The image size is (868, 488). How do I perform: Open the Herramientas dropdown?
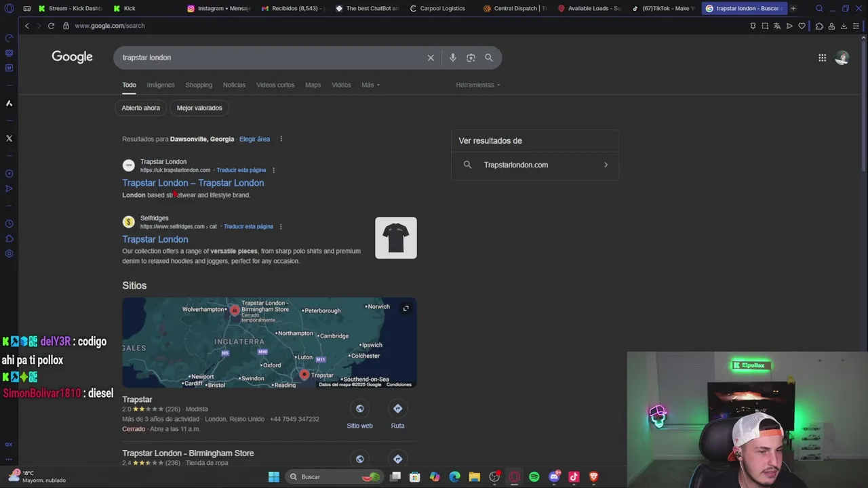(x=478, y=85)
